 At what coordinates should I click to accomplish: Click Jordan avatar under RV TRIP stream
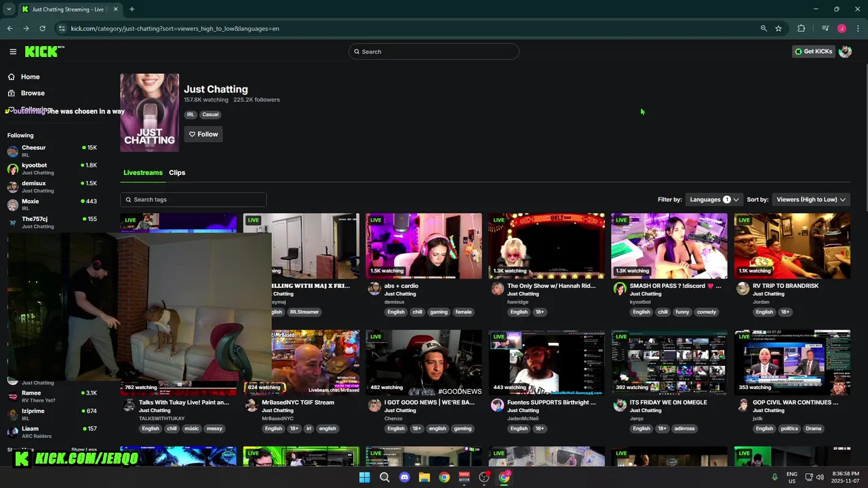743,289
